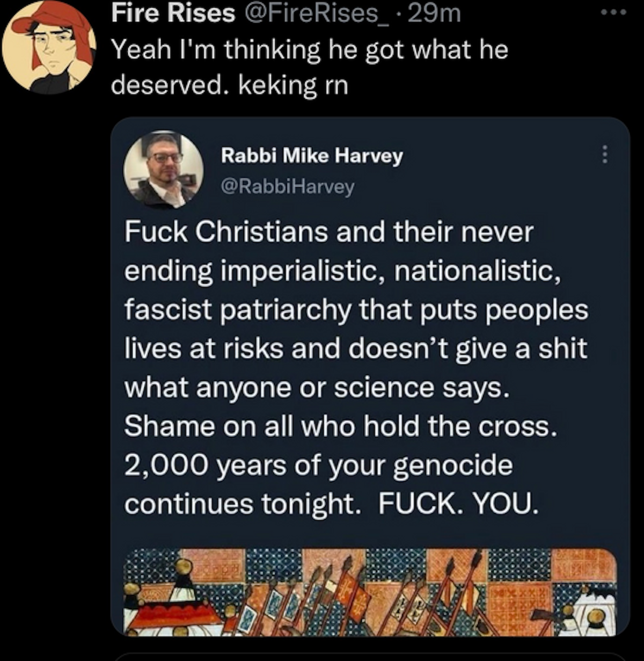Screen dimensions: 644x661
Task: Click the "what anyone or science says." line
Action: [317, 387]
